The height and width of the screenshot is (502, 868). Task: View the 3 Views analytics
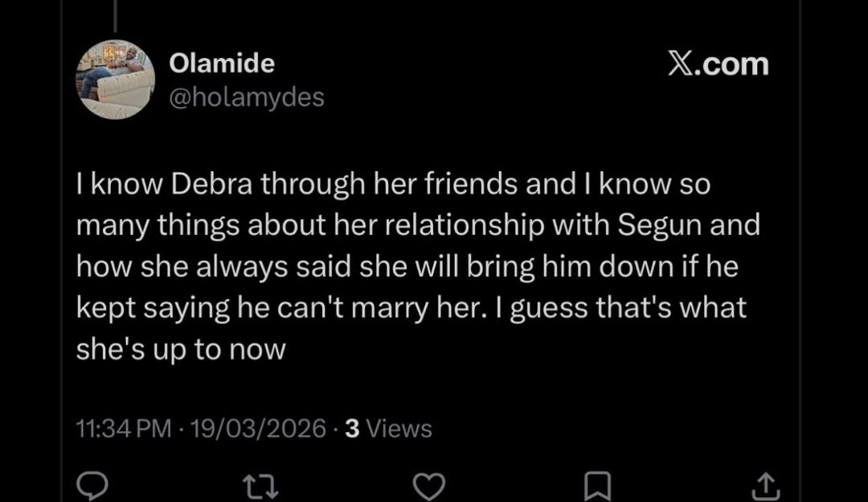pos(388,429)
